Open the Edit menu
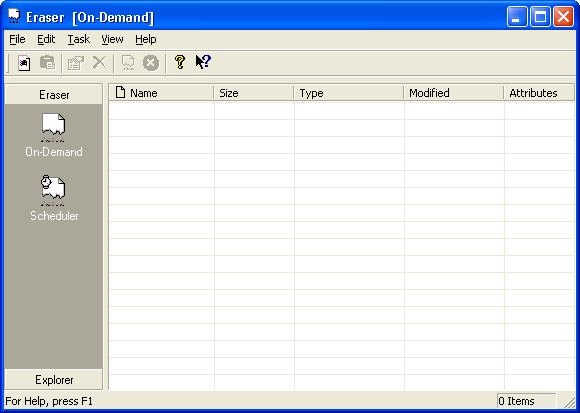 46,39
